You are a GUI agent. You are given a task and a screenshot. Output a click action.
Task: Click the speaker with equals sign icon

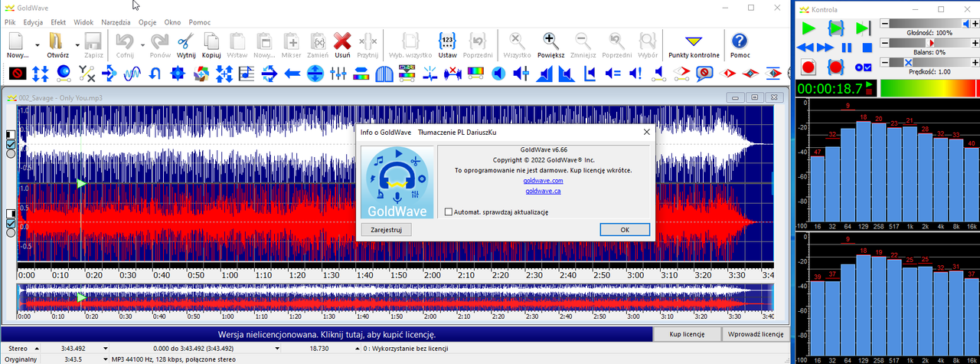[612, 74]
